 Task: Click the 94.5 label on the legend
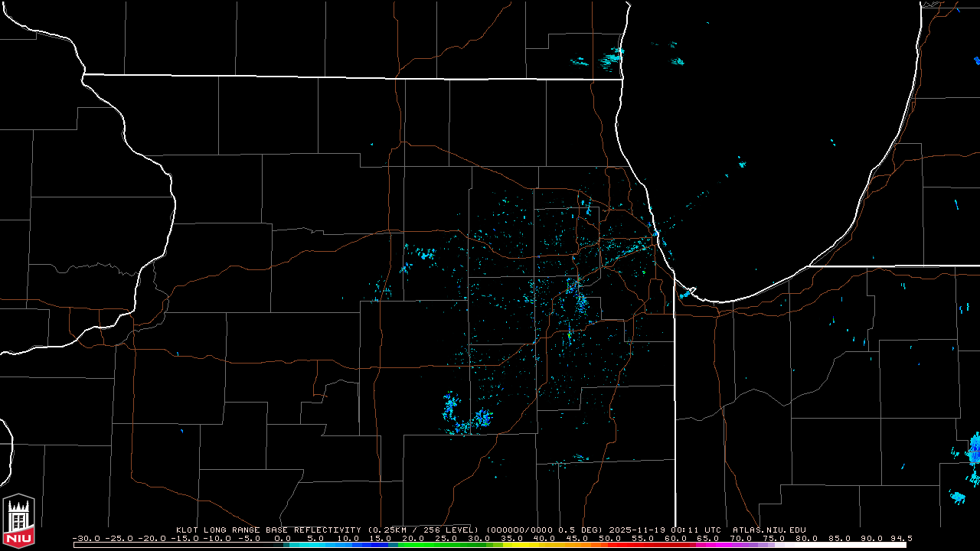tap(900, 538)
